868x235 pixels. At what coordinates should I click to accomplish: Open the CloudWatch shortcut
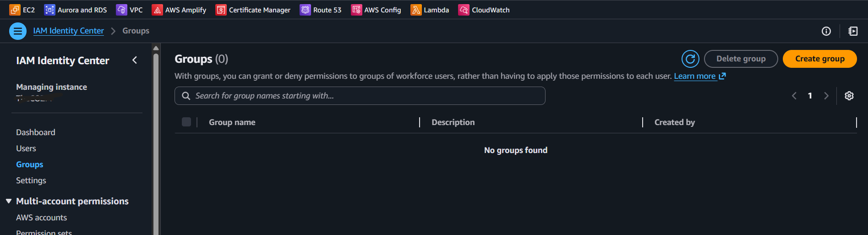point(484,10)
